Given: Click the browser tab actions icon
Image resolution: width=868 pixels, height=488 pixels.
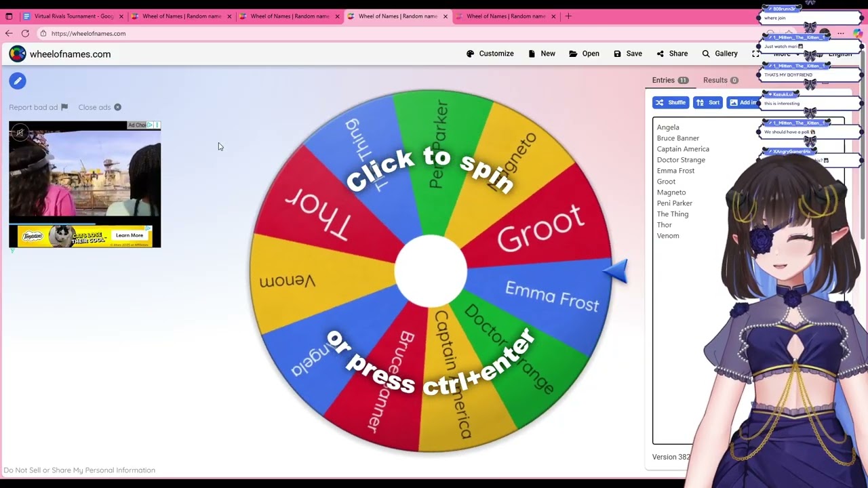Looking at the screenshot, I should [x=9, y=16].
